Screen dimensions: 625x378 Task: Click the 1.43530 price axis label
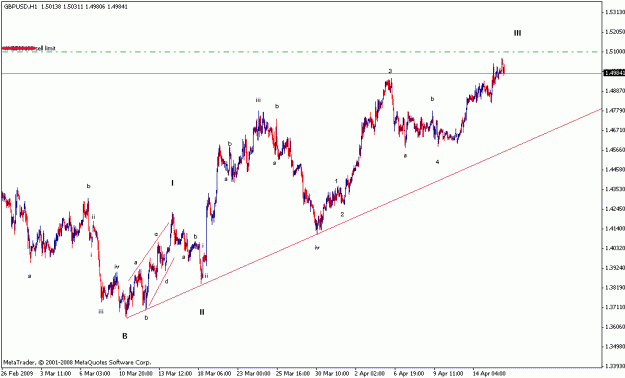point(615,189)
